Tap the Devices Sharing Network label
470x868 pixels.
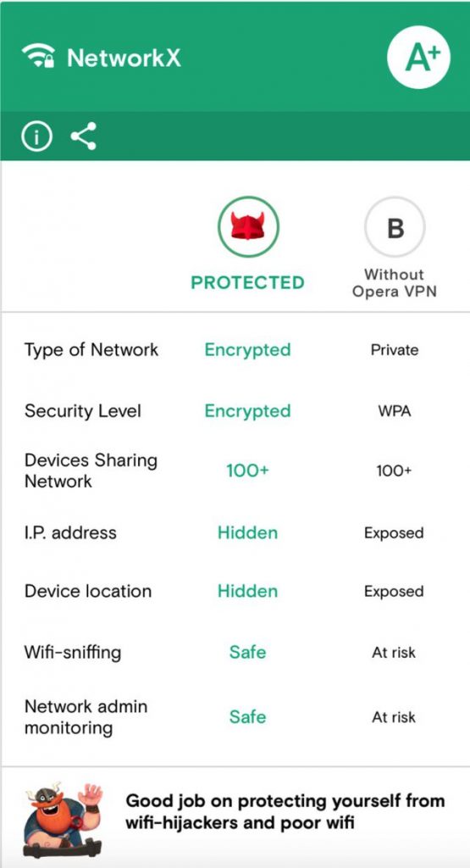pyautogui.click(x=91, y=470)
